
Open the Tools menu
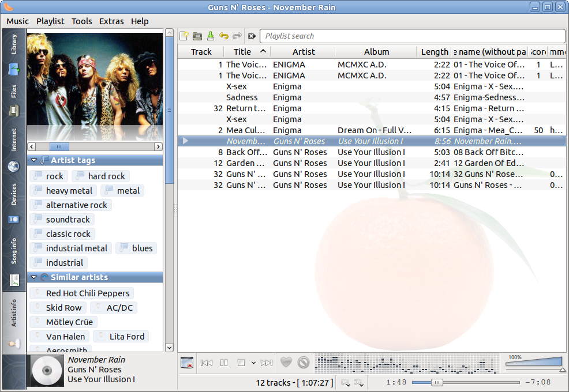pos(81,21)
